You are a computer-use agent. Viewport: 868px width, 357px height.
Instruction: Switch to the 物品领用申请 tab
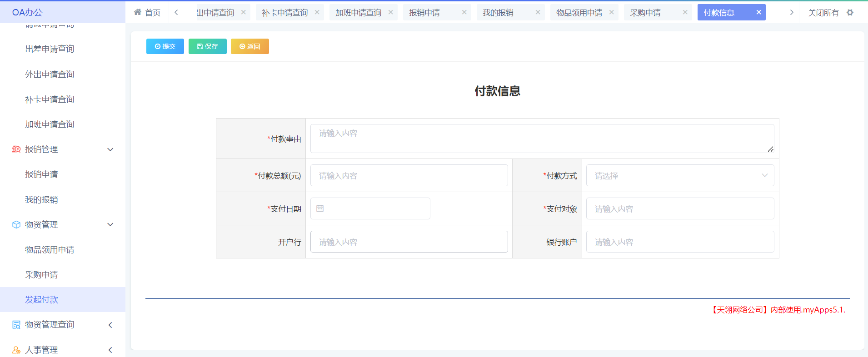tap(579, 13)
